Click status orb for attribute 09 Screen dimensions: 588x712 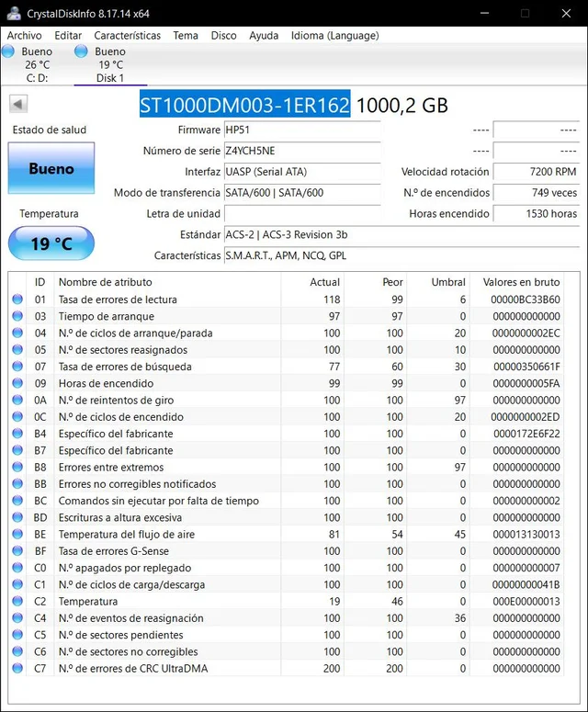coord(17,383)
